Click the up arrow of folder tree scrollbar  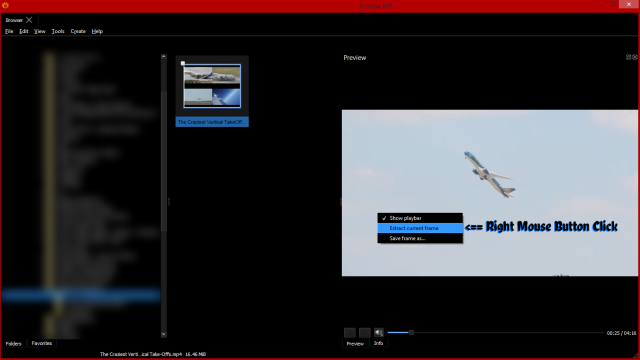click(x=164, y=57)
